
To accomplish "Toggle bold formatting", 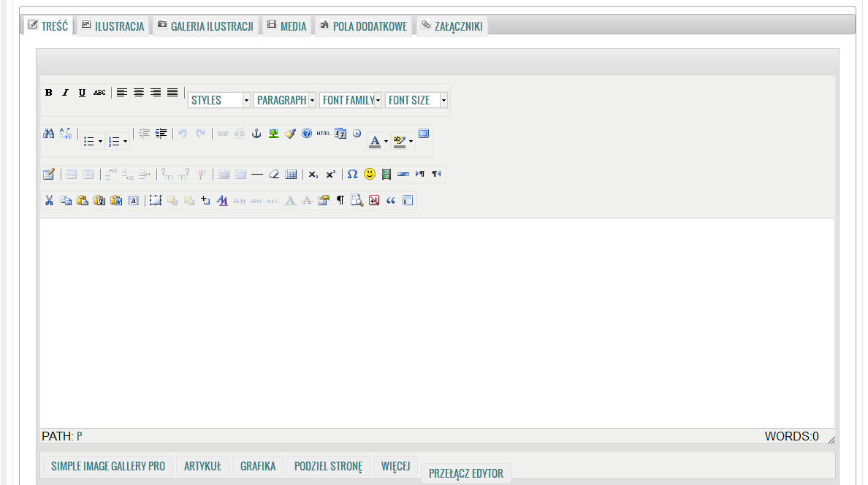I will (x=49, y=93).
